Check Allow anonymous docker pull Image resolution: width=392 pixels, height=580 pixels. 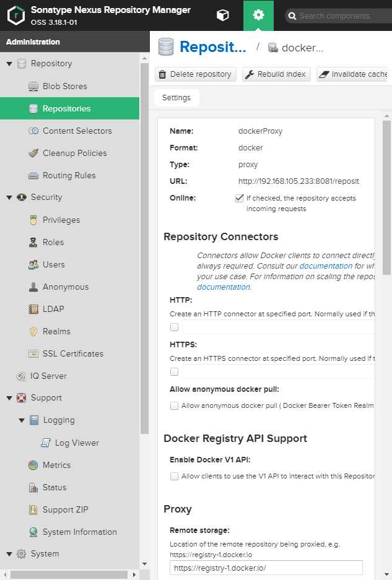[174, 405]
